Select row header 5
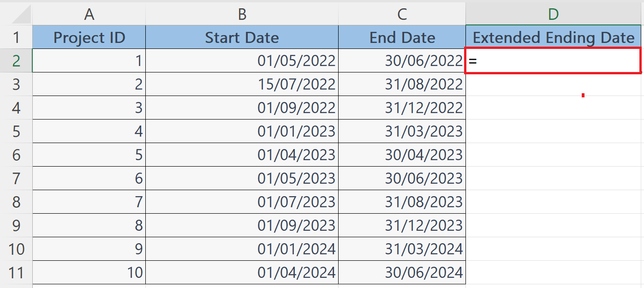Screen dimensions: 644x288 click(17, 131)
